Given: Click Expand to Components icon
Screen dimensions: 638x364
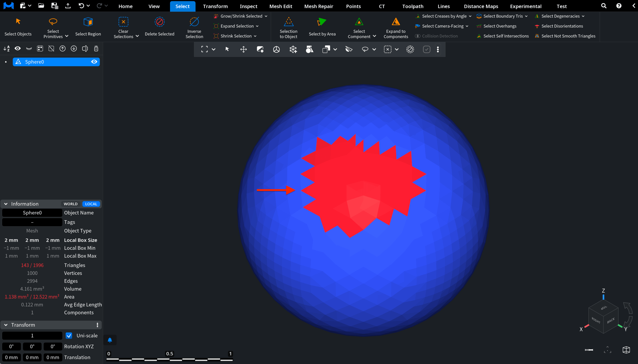Looking at the screenshot, I should (x=396, y=22).
